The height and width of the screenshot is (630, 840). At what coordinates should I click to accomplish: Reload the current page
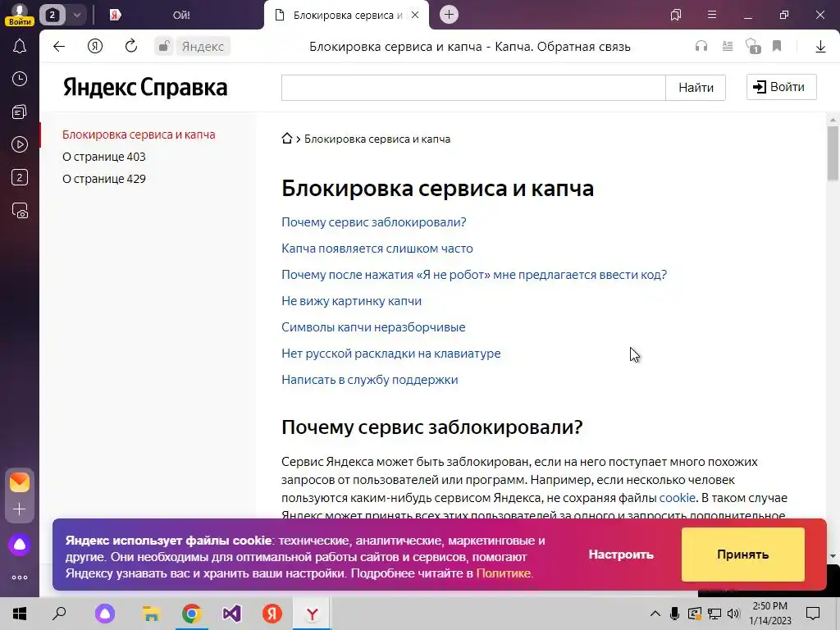coord(131,47)
